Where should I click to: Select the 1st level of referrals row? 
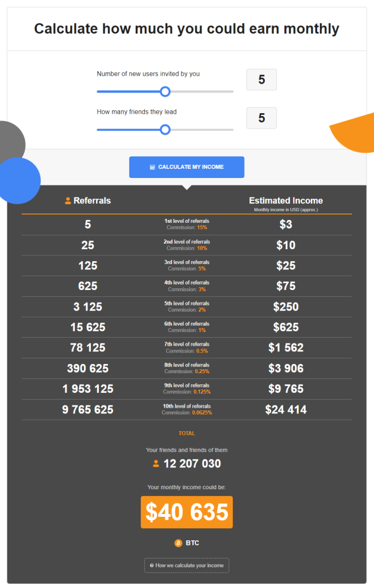click(x=187, y=225)
